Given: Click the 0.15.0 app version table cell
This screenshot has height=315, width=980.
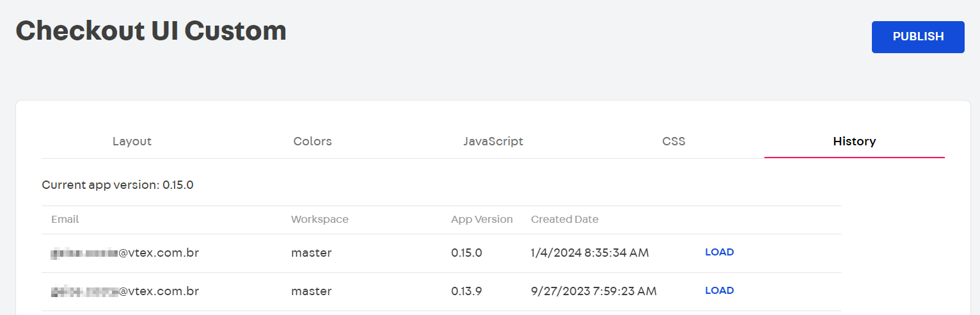Looking at the screenshot, I should (466, 253).
